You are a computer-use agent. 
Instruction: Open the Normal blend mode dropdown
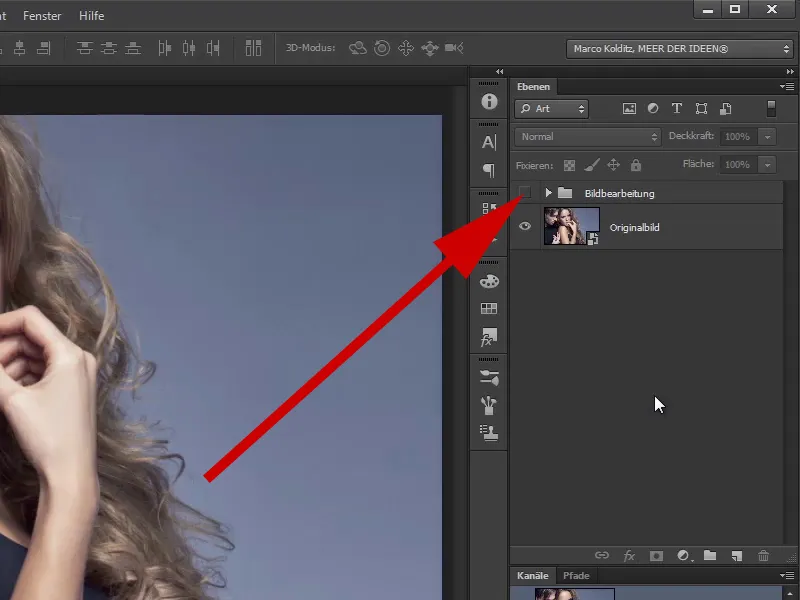pyautogui.click(x=586, y=136)
